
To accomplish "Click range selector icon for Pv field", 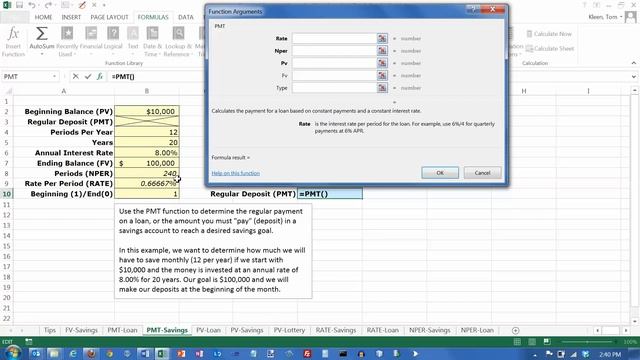I will click(382, 63).
